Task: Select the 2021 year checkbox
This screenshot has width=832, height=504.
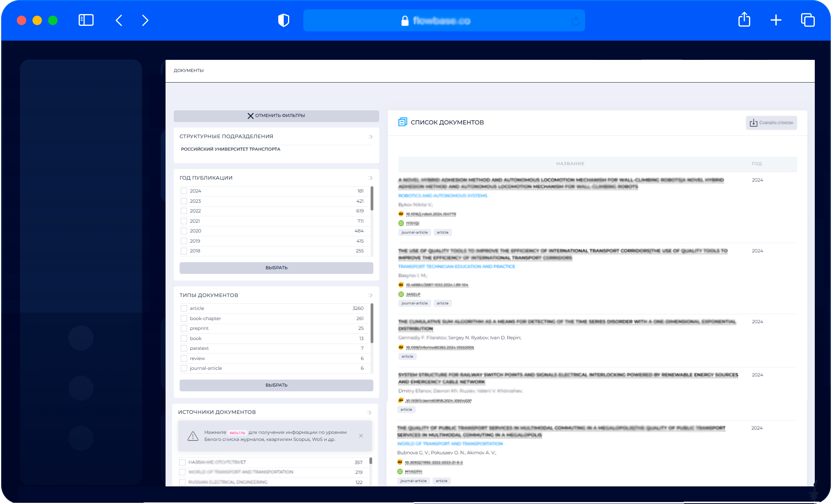Action: pos(184,221)
